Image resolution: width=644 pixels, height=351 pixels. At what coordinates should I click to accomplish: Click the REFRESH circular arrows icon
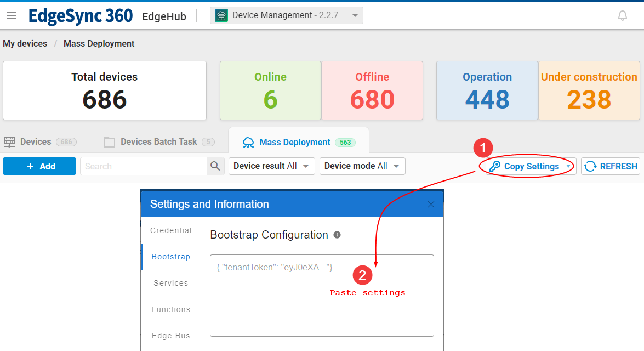point(589,166)
